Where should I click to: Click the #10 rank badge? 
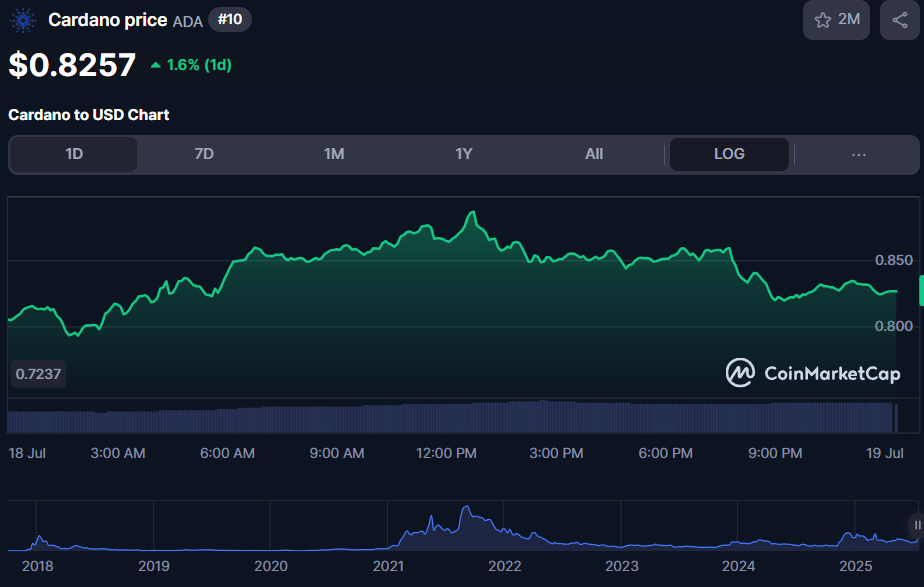[230, 19]
